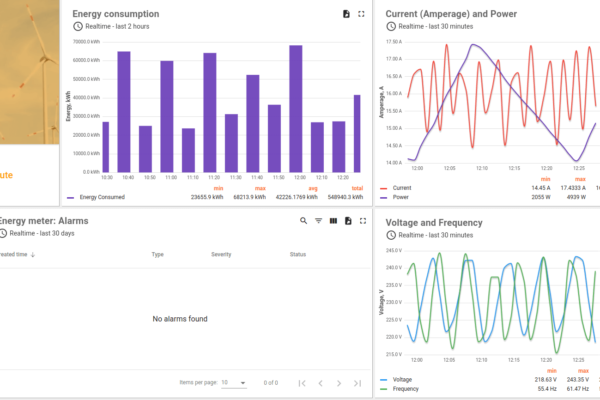Toggle Energy Consumed series in legend
600x400 pixels.
(x=99, y=198)
